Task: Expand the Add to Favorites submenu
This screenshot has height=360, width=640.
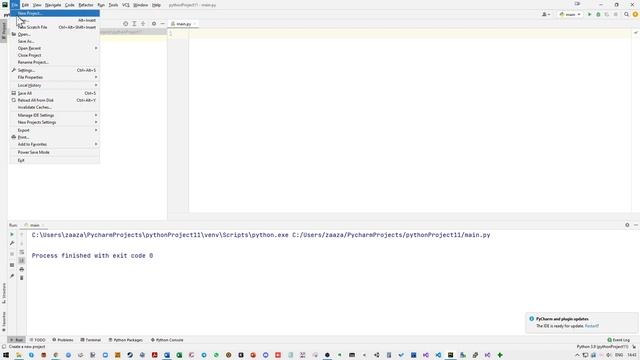Action: (x=55, y=144)
